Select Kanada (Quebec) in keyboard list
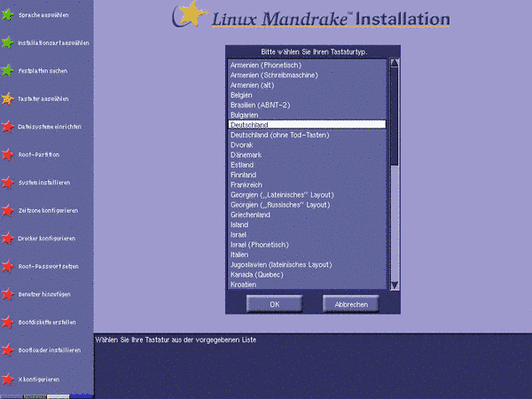This screenshot has height=399, width=532. (266, 274)
